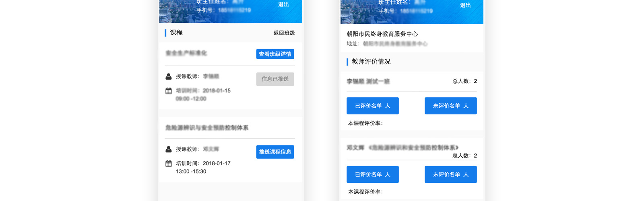
Task: Click the calendar icon beside the 2018-01-17 training time
Action: coord(169,164)
